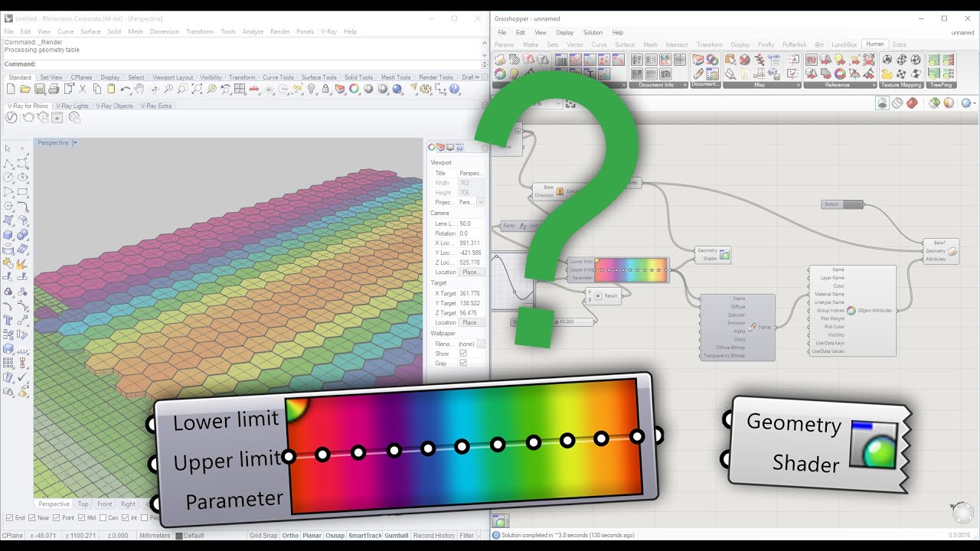The height and width of the screenshot is (551, 980).
Task: Click the camera icon in Document Info panel
Action: pos(665,73)
